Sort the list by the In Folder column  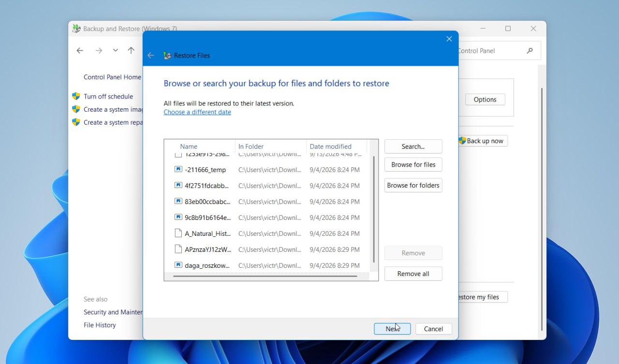click(x=251, y=146)
